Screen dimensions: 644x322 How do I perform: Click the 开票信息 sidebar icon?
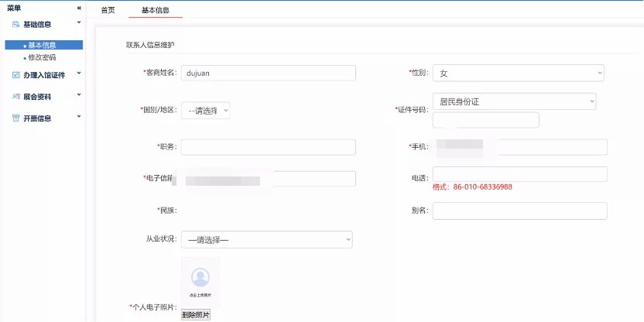[x=15, y=118]
